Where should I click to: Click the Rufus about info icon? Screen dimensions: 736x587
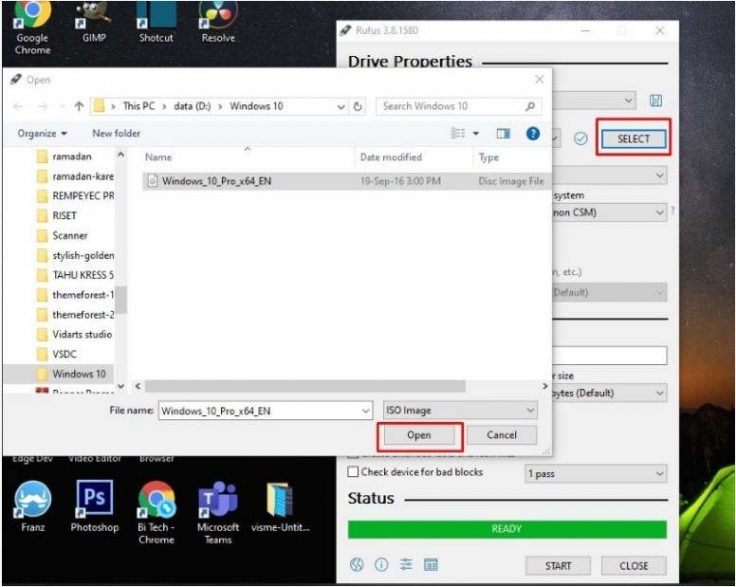tap(381, 565)
